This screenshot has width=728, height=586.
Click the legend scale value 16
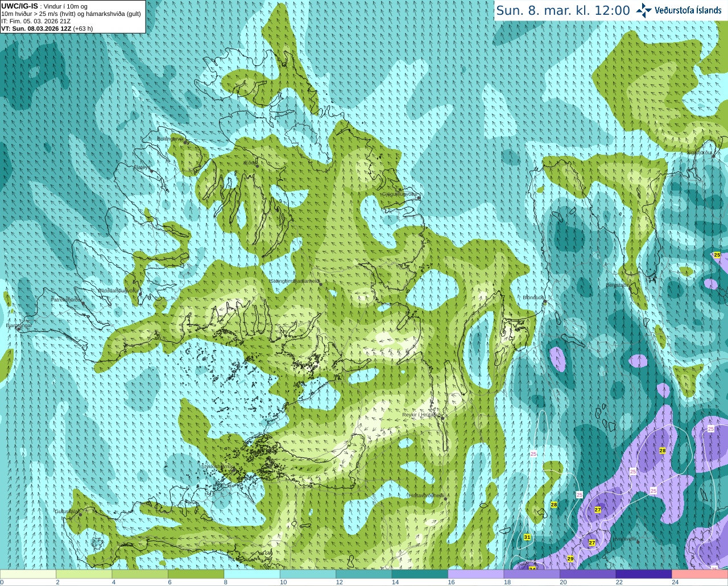point(451,582)
